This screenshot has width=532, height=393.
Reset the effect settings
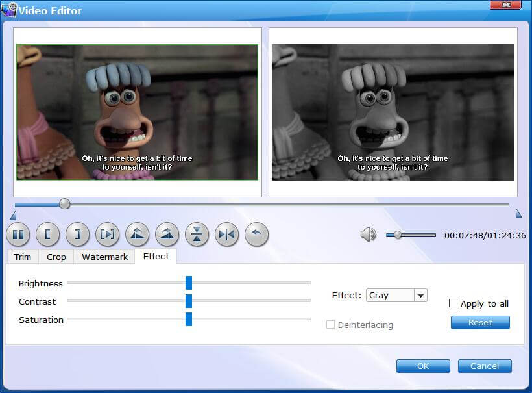point(479,322)
